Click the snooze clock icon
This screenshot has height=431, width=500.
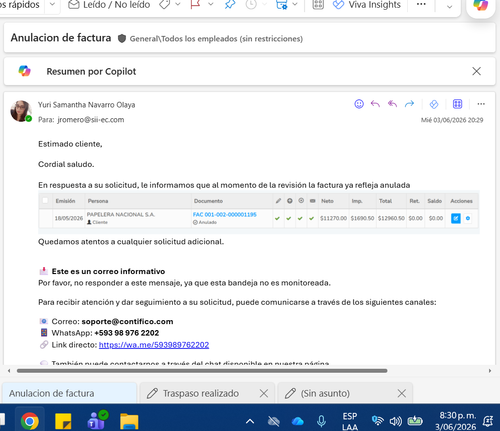click(x=251, y=4)
